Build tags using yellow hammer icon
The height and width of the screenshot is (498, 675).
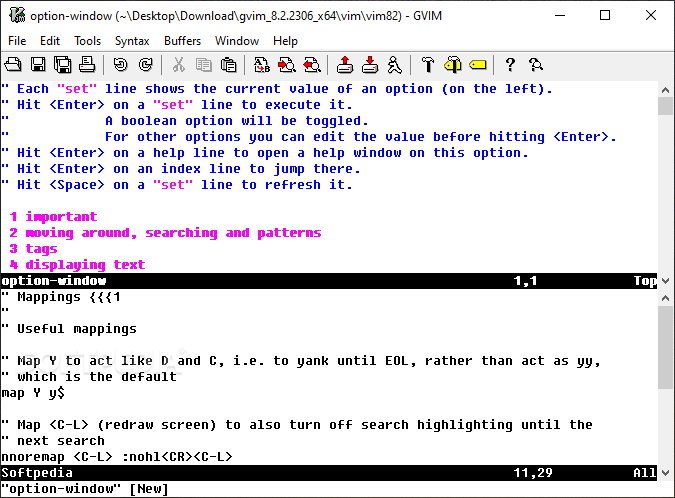tap(452, 65)
